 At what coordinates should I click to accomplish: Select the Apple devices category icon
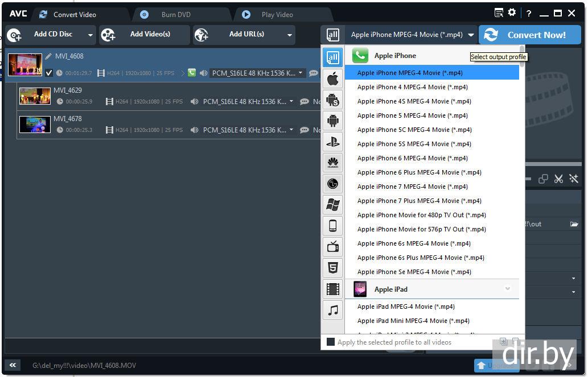[333, 78]
